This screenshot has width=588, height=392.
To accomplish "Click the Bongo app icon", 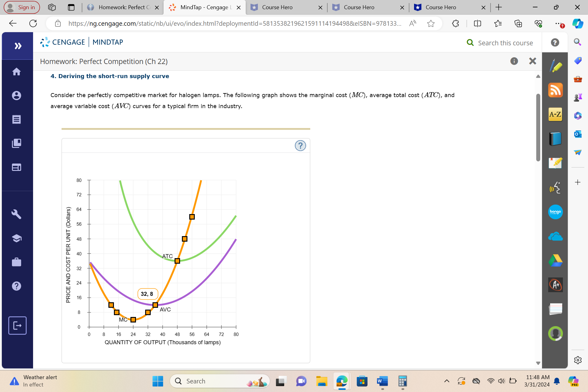I will tap(555, 212).
